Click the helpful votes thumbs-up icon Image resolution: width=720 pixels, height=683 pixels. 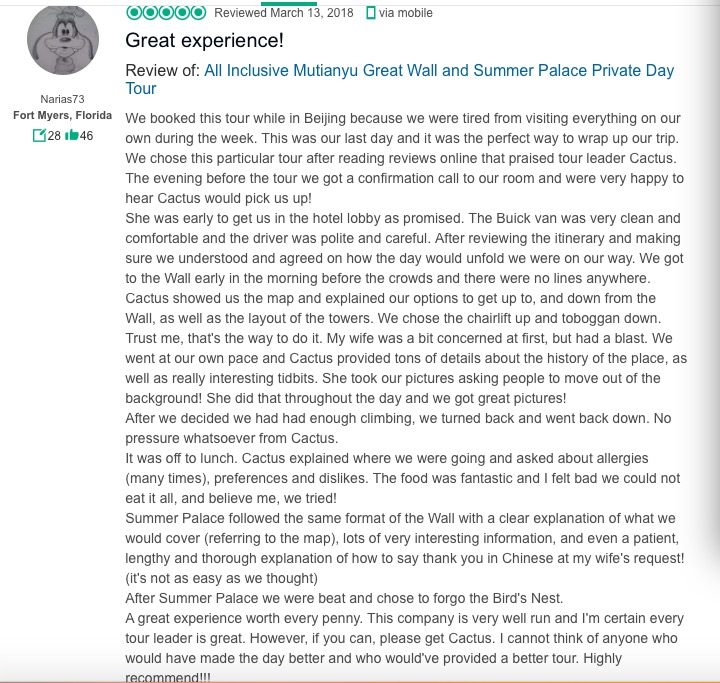(71, 135)
